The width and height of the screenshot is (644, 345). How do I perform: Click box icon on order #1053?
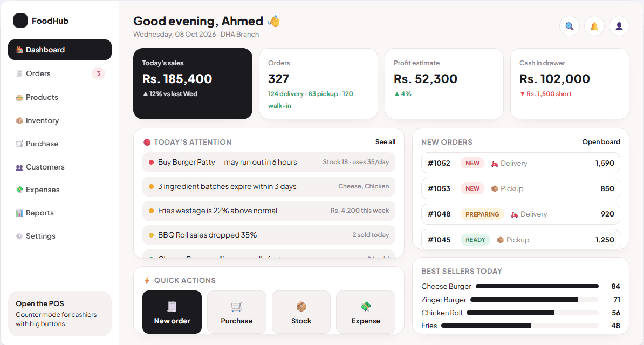(x=495, y=189)
